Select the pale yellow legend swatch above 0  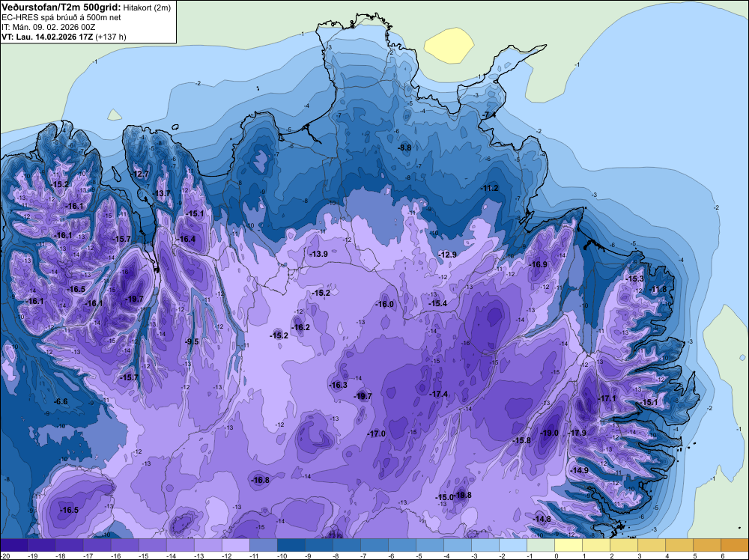click(568, 545)
